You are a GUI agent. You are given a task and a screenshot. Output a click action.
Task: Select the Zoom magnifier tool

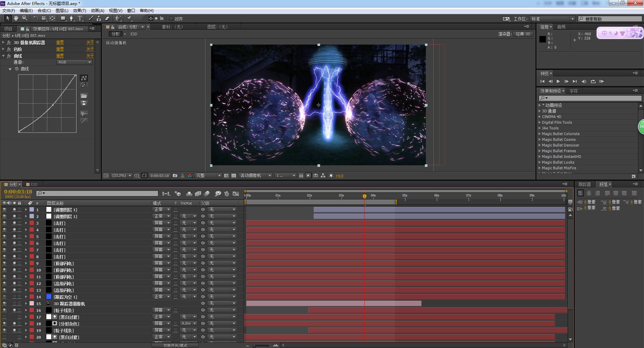[x=24, y=18]
